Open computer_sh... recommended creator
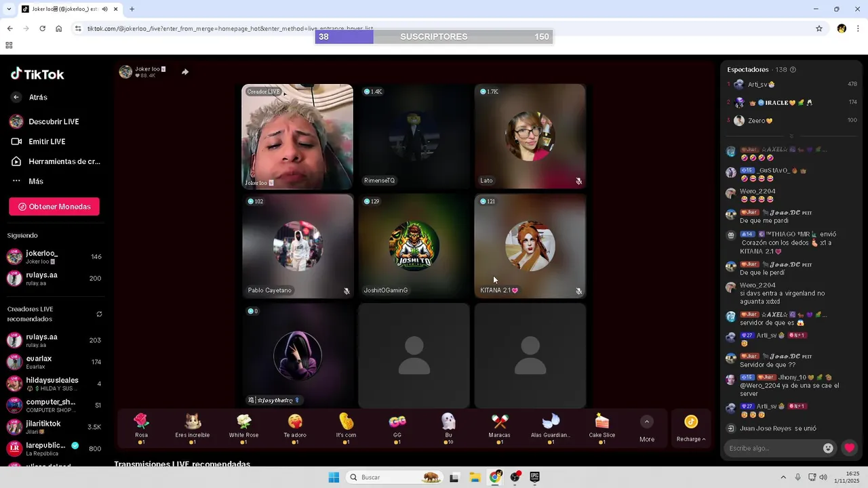The image size is (868, 488). pyautogui.click(x=54, y=405)
